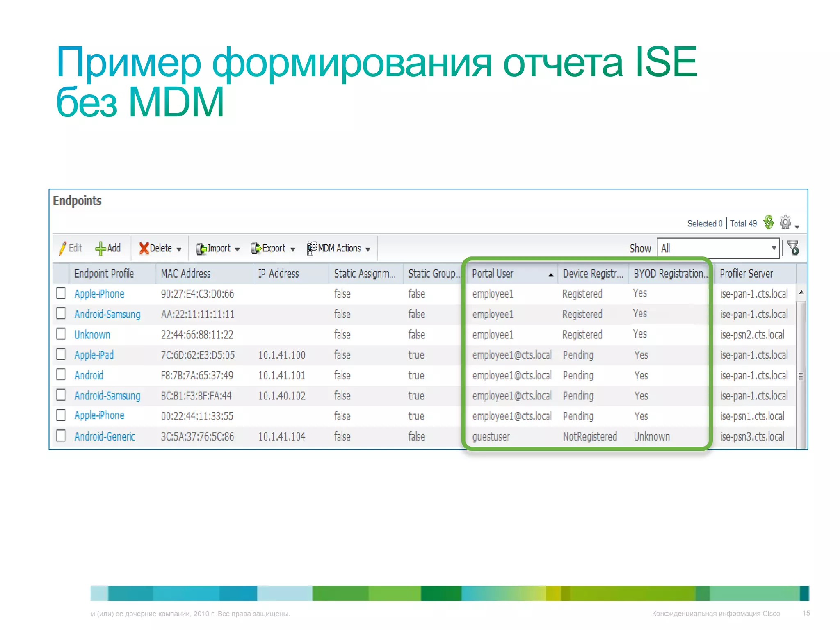This screenshot has height=630, width=840.
Task: Check the Android-Samsung BC:B1:F3:BF:FA:44 row checkbox
Action: (x=61, y=395)
